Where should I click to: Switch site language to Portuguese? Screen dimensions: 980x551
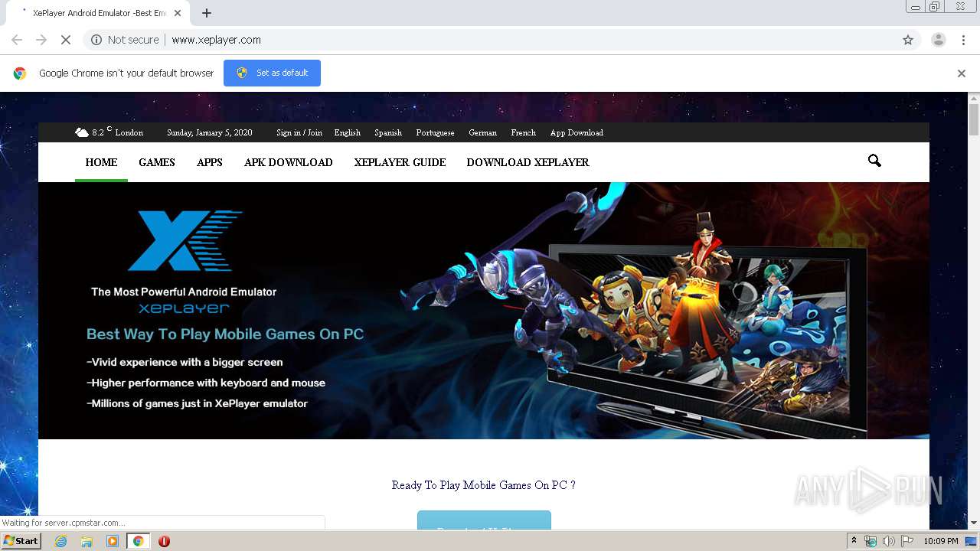tap(435, 132)
